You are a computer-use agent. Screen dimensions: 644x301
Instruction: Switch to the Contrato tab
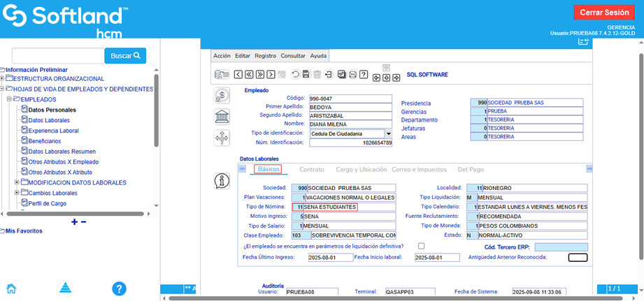pos(311,169)
